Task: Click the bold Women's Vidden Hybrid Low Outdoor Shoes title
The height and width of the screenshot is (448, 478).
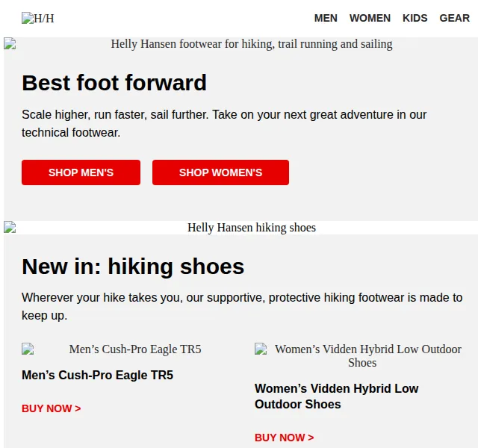Action: pos(337,396)
